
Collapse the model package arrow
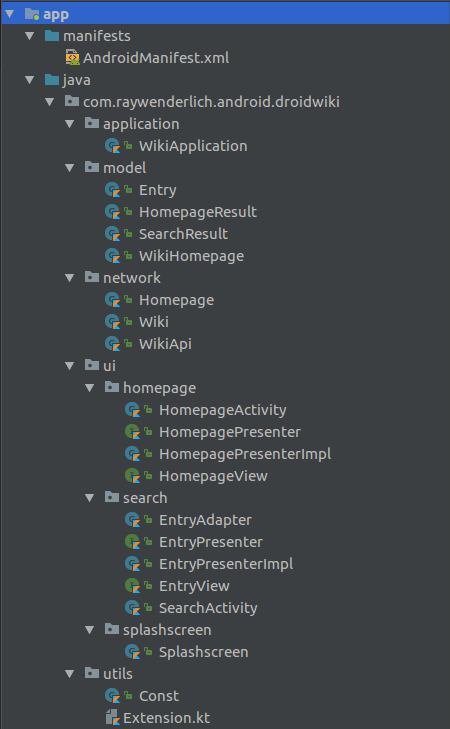tap(70, 168)
